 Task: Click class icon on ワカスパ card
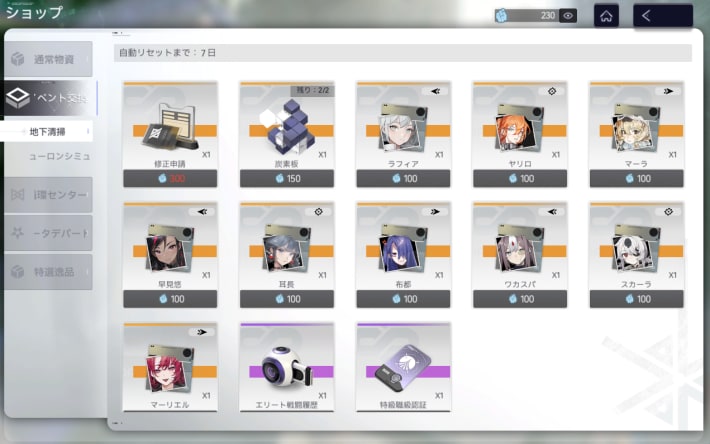(x=552, y=211)
